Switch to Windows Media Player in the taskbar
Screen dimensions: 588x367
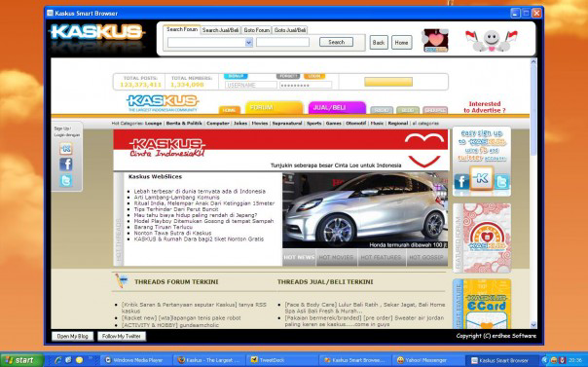tap(136, 360)
